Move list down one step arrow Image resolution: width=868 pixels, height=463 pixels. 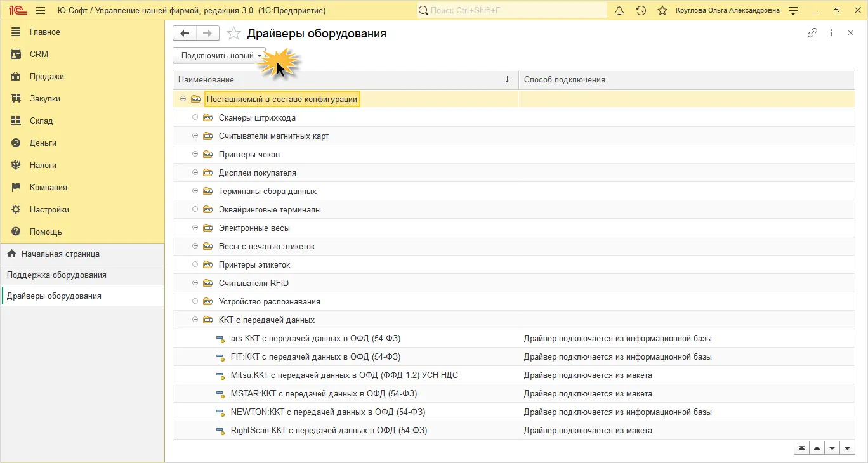[x=831, y=448]
